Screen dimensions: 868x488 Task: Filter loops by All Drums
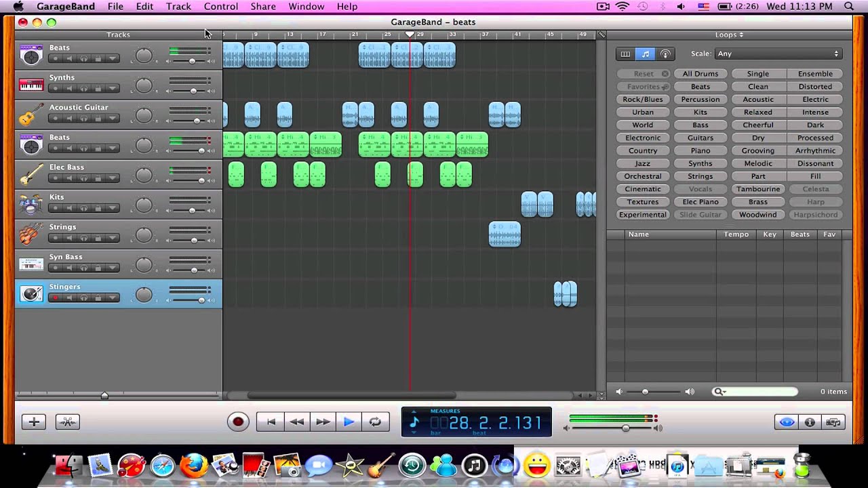click(701, 74)
